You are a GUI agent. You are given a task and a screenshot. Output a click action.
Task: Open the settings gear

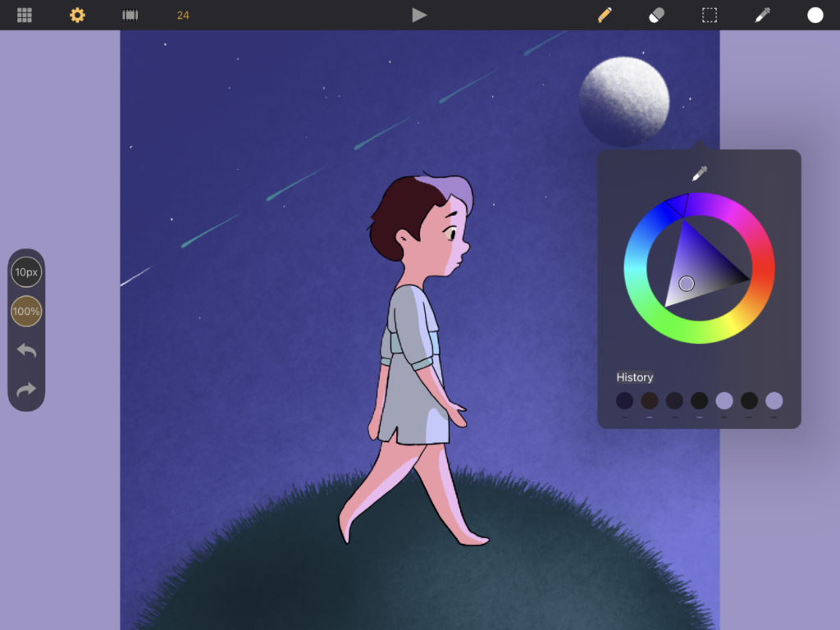coord(77,15)
